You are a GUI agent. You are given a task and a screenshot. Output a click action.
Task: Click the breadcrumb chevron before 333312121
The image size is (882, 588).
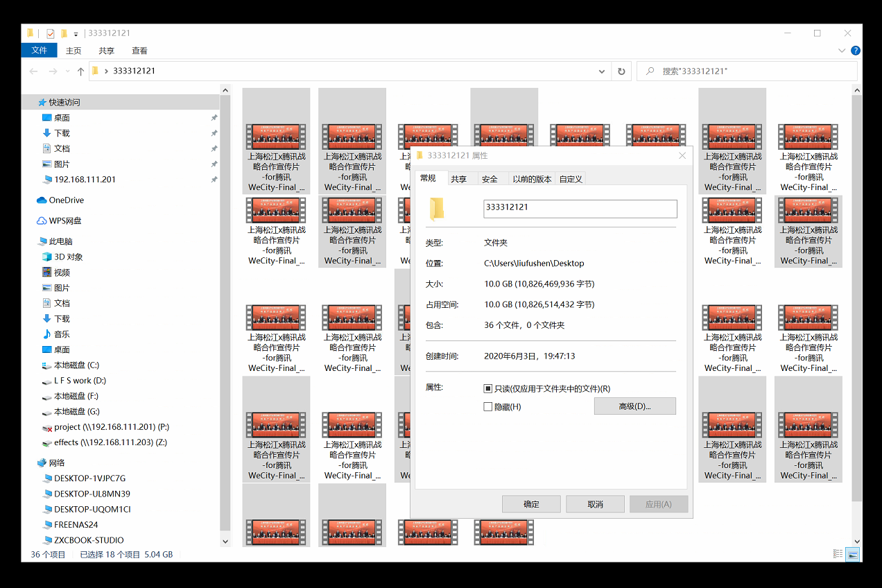pyautogui.click(x=106, y=71)
